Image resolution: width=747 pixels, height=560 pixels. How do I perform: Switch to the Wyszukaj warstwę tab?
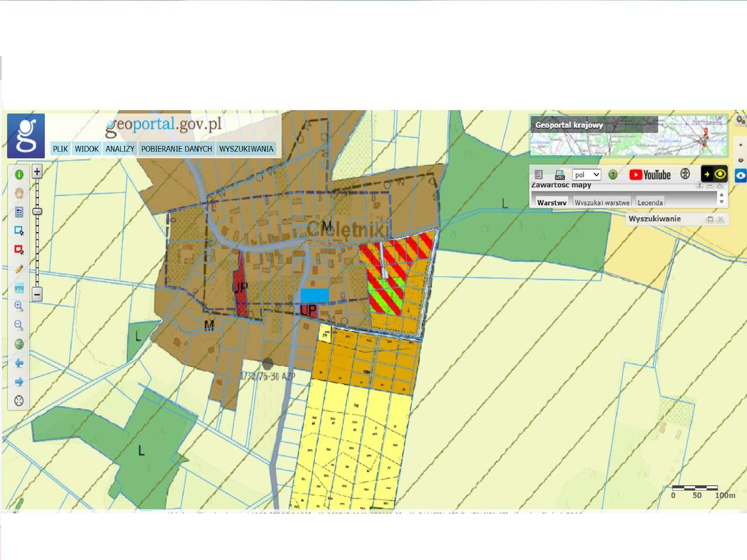pos(602,202)
